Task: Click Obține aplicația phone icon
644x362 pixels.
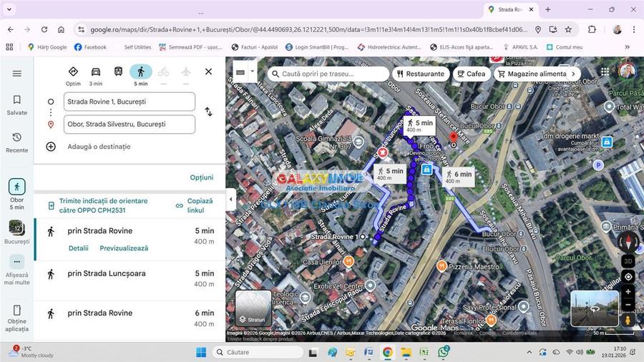Action: (17, 310)
